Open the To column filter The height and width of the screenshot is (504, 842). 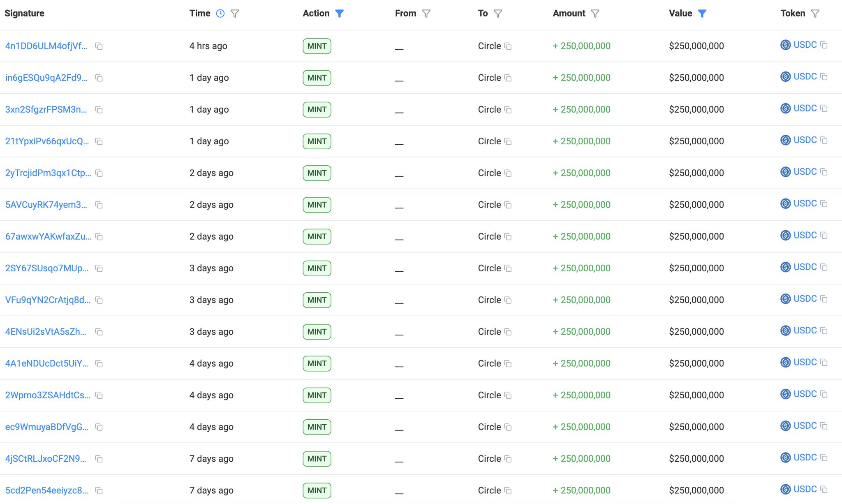498,14
